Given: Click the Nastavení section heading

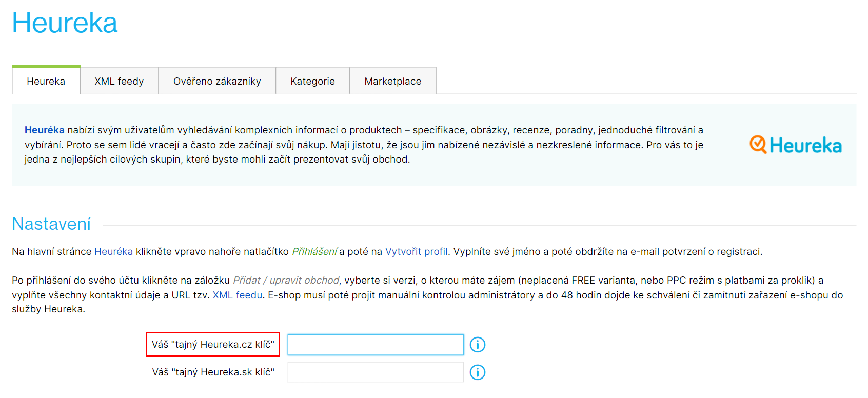Looking at the screenshot, I should coord(51,224).
